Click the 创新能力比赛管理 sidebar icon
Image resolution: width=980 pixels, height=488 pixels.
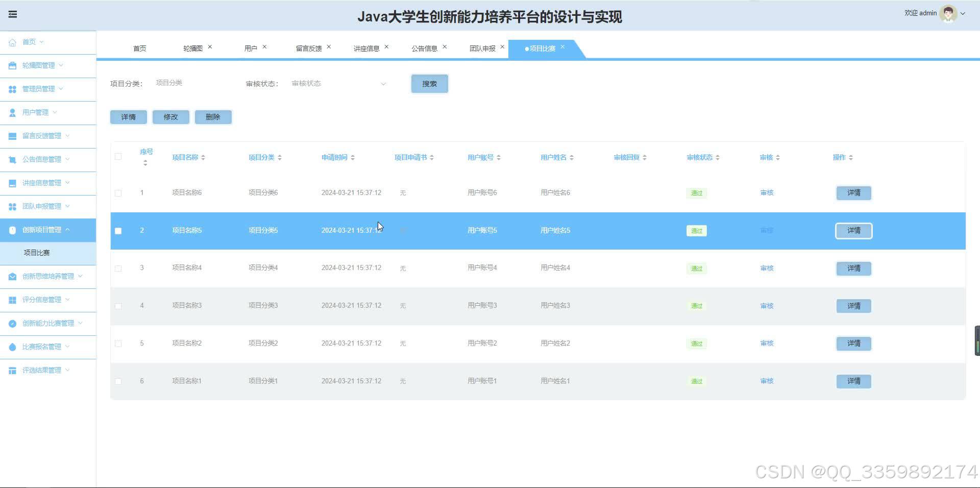click(12, 324)
